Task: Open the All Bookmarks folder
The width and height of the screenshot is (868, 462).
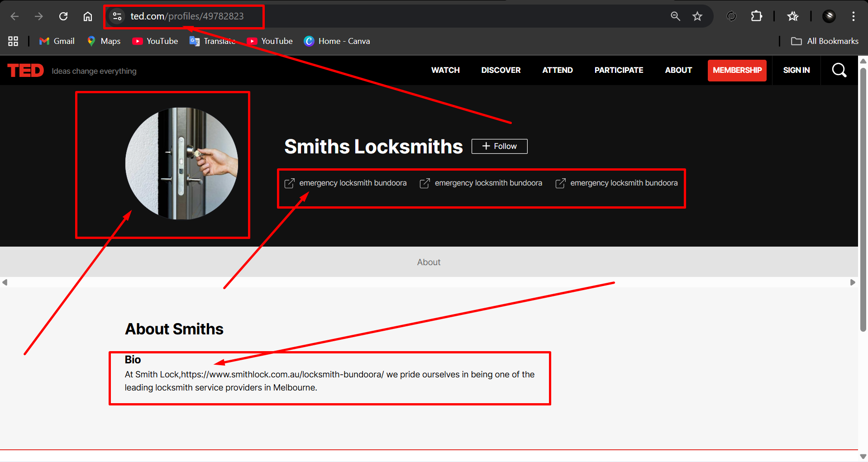Action: pyautogui.click(x=825, y=41)
